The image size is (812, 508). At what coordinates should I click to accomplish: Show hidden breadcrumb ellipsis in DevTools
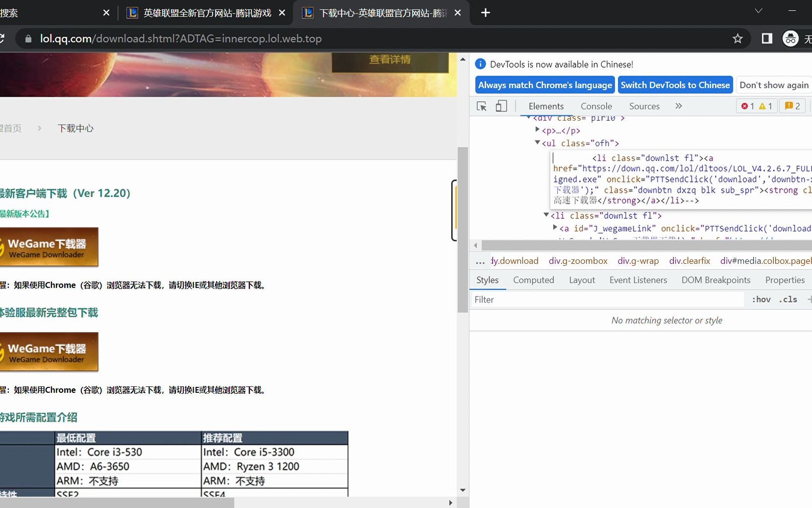tap(480, 261)
